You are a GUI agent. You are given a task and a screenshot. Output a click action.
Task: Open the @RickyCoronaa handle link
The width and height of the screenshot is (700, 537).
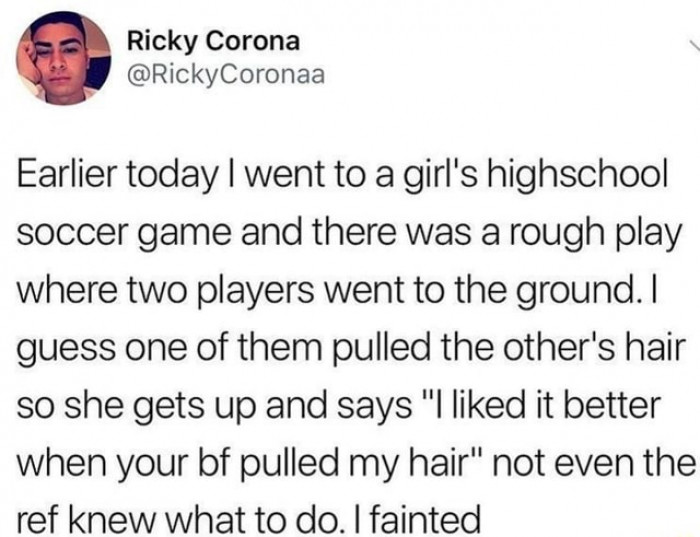(226, 75)
